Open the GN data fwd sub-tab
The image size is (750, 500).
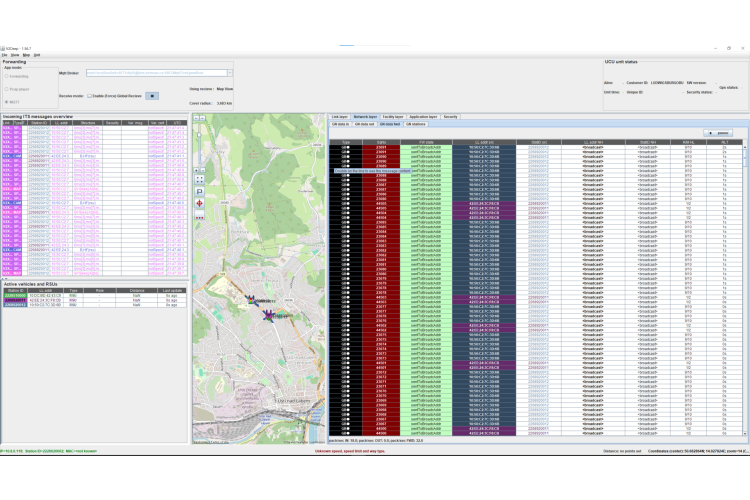[x=390, y=124]
